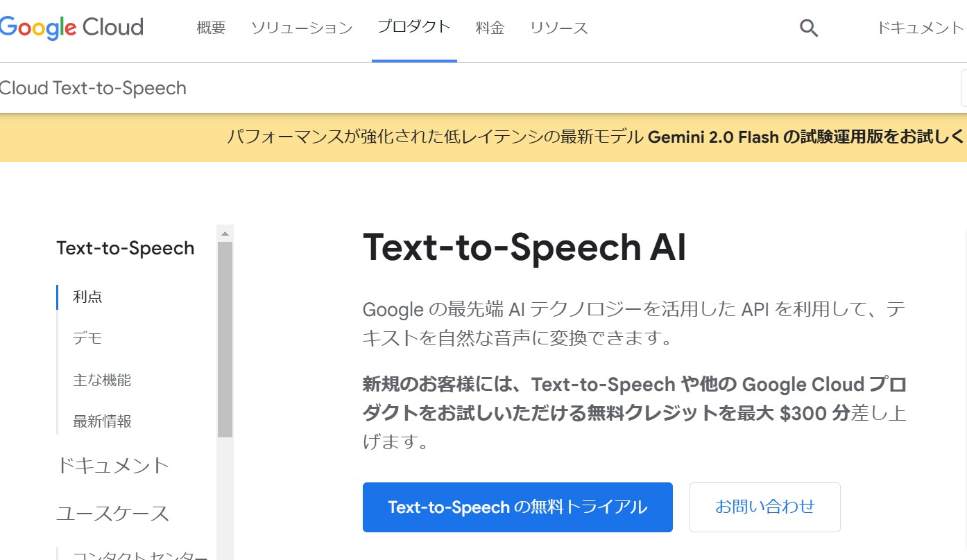The width and height of the screenshot is (967, 560).
Task: Select the プロダクト tab
Action: click(414, 28)
